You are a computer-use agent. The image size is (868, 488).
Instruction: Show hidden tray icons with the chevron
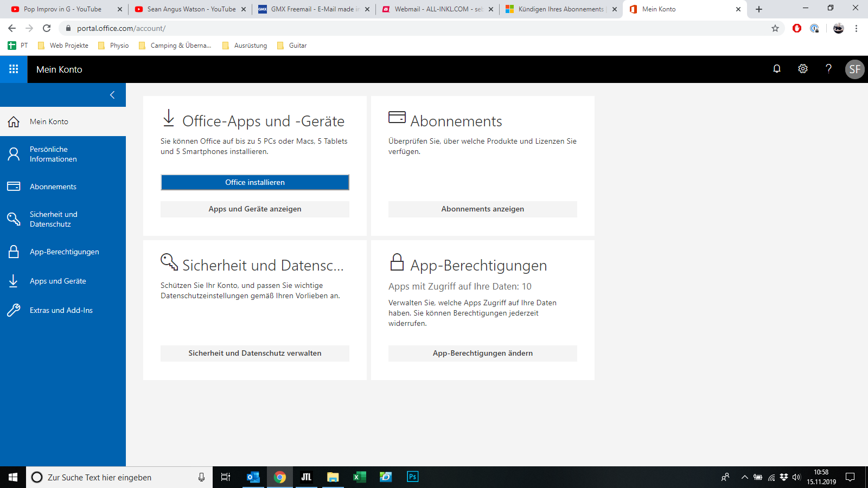click(744, 477)
